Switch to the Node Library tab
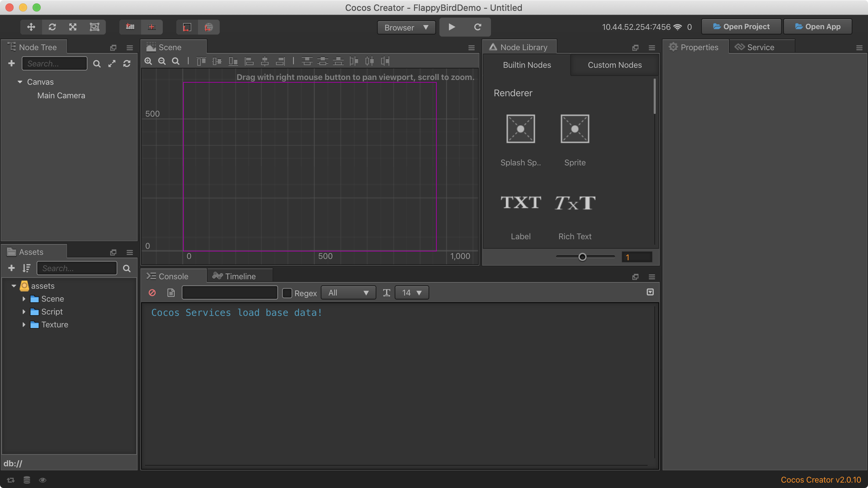Viewport: 868px width, 488px height. point(519,47)
